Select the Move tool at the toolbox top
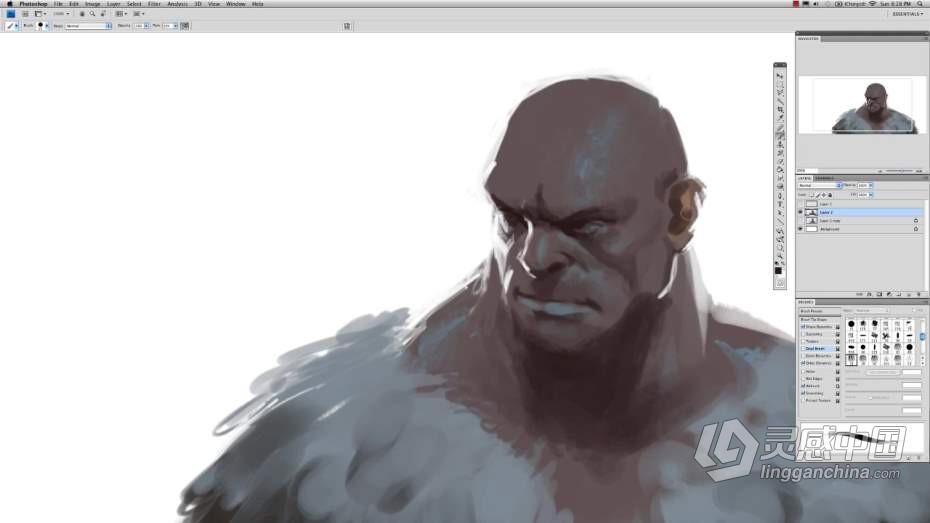Image resolution: width=930 pixels, height=523 pixels. pos(780,76)
